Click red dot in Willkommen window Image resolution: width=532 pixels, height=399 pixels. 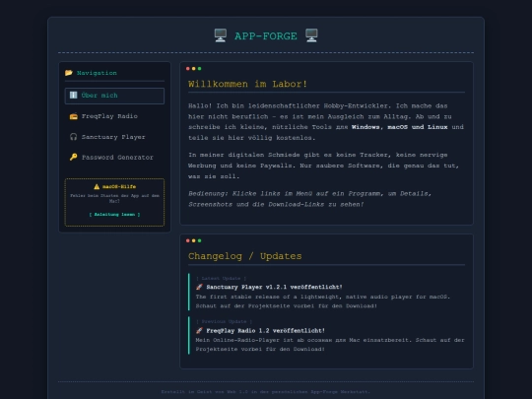[x=188, y=69]
